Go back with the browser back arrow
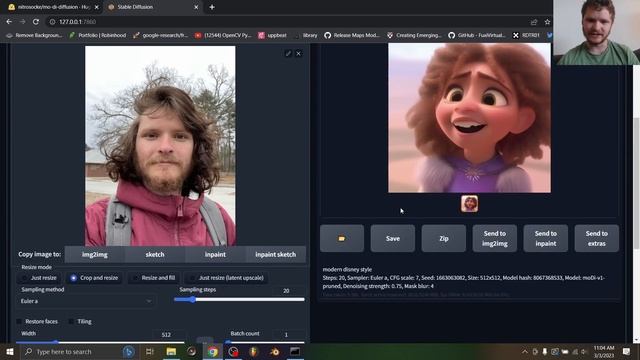This screenshot has width=640, height=360. 9,22
